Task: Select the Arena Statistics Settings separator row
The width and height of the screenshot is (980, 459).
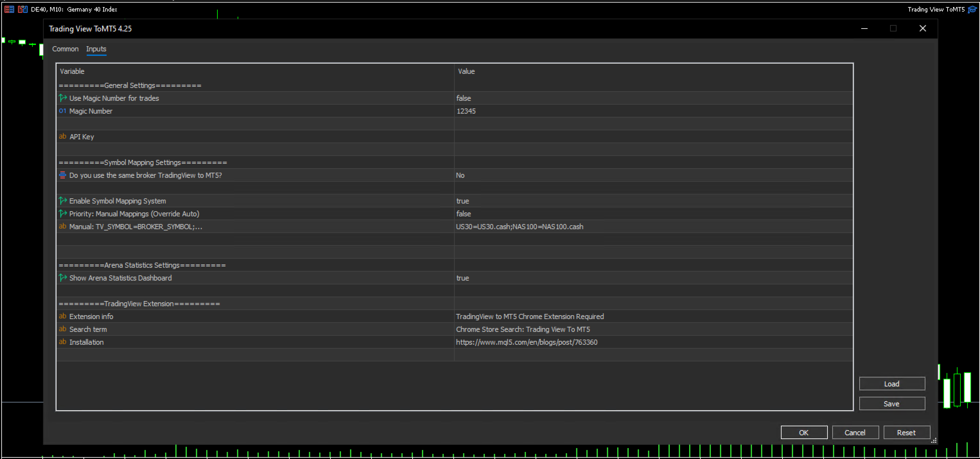Action: (455, 265)
